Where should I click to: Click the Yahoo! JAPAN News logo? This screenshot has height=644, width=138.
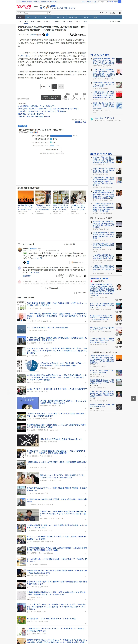pyautogui.click(x=27, y=7)
